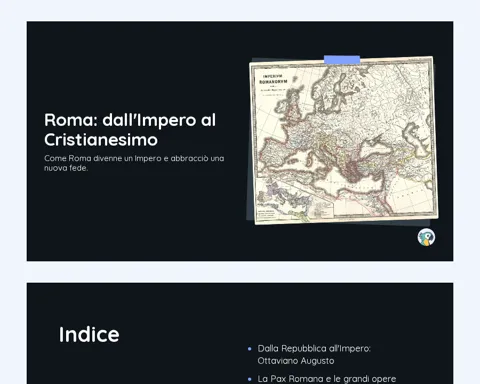Image resolution: width=480 pixels, height=384 pixels.
Task: Click 'La Pax Romana e le grandi opere'
Action: click(x=327, y=379)
